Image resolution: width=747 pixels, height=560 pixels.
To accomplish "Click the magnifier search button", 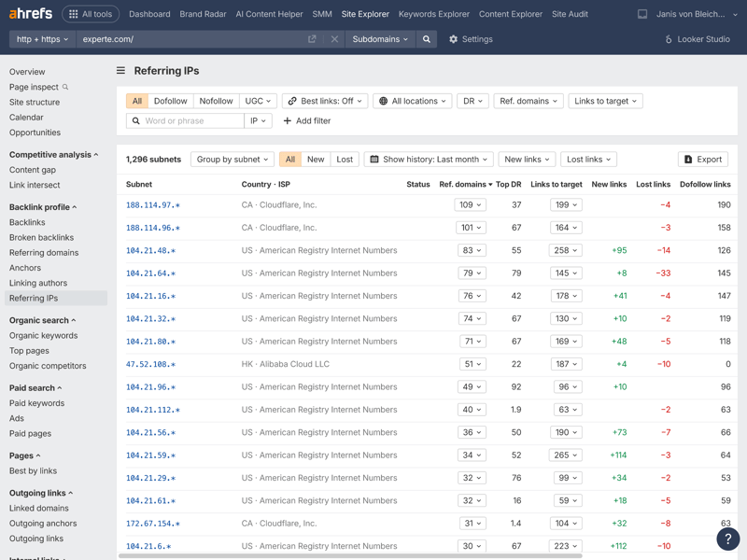I will (427, 39).
